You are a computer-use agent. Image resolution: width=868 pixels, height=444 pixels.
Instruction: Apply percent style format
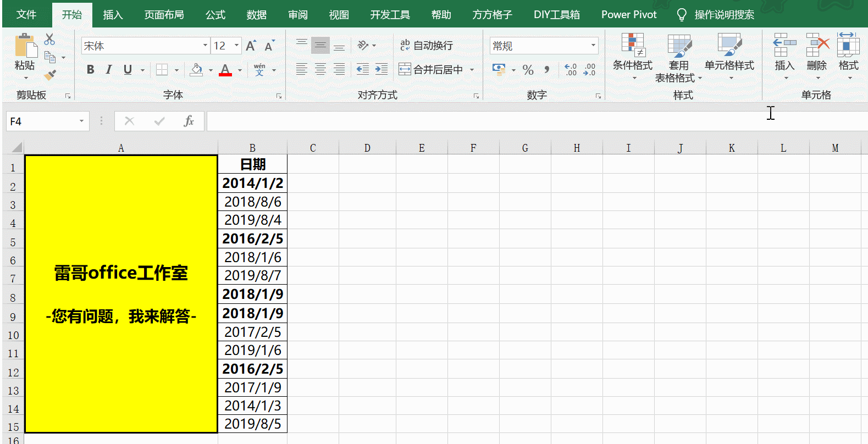[x=528, y=70]
